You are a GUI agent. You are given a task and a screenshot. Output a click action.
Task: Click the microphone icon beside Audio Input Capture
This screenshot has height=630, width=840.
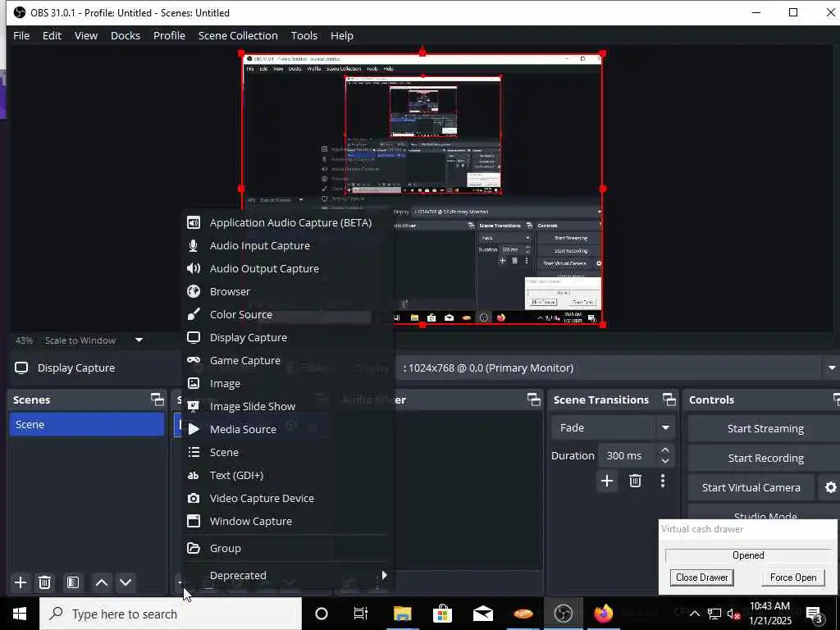click(x=194, y=245)
